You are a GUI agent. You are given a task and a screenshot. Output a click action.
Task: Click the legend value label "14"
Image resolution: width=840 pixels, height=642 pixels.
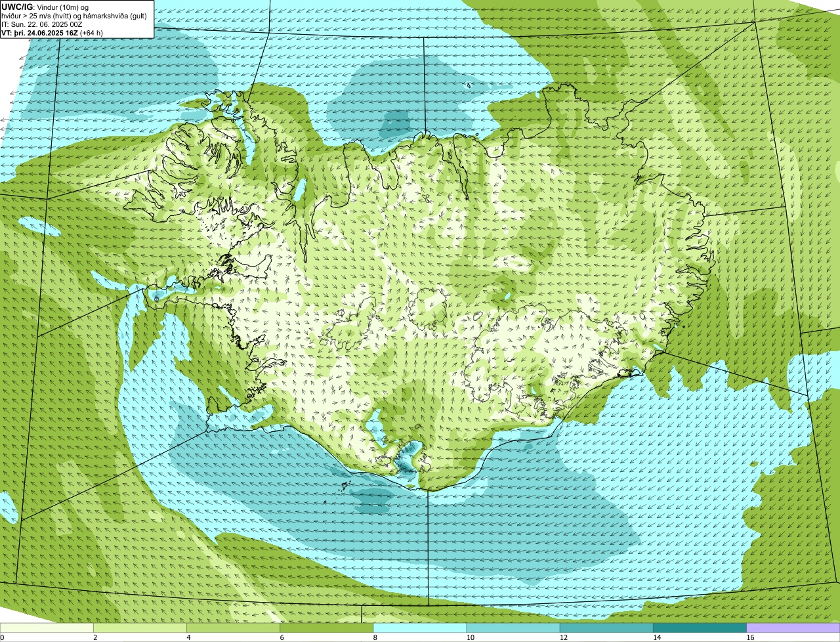pos(656,637)
